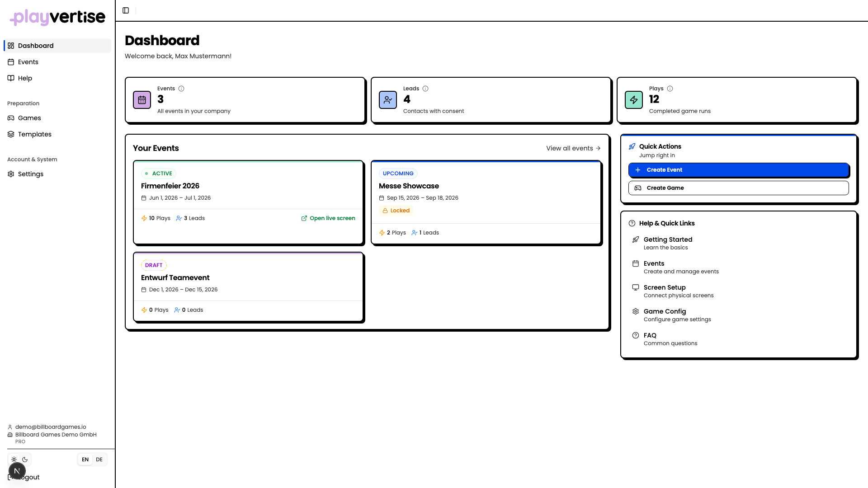Viewport: 868px width, 488px height.
Task: Open the Entwurf Teamevent draft card
Action: (x=248, y=287)
